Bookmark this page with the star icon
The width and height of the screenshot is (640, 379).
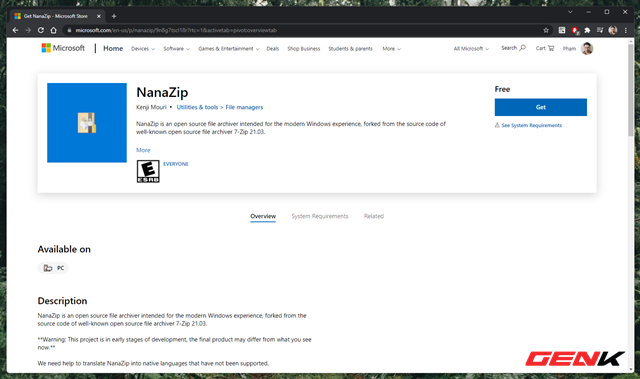coord(546,30)
